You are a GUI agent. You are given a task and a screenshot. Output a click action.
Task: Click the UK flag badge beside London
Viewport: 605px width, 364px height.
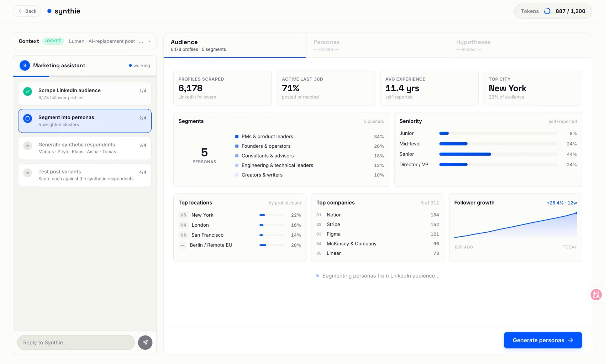[x=183, y=225]
